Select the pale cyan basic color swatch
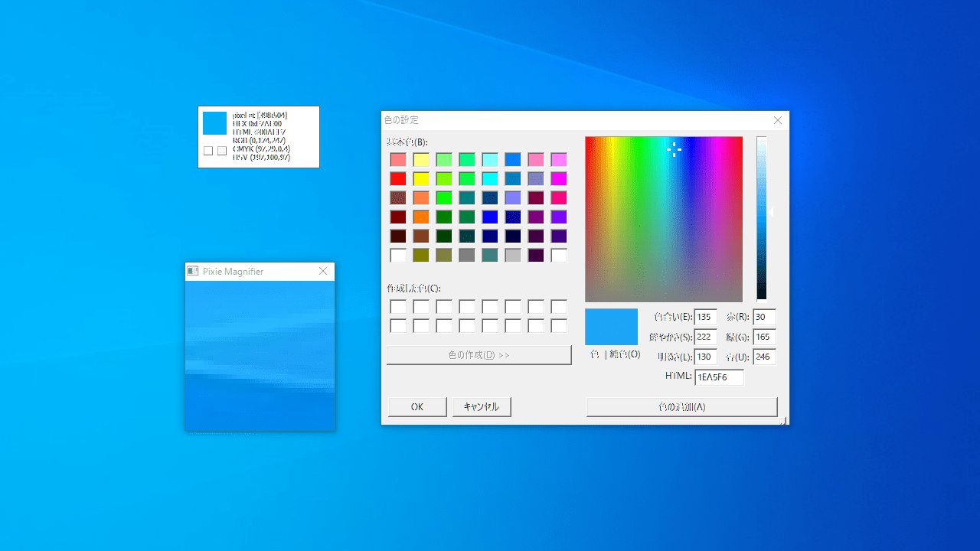This screenshot has width=980, height=551. point(490,159)
